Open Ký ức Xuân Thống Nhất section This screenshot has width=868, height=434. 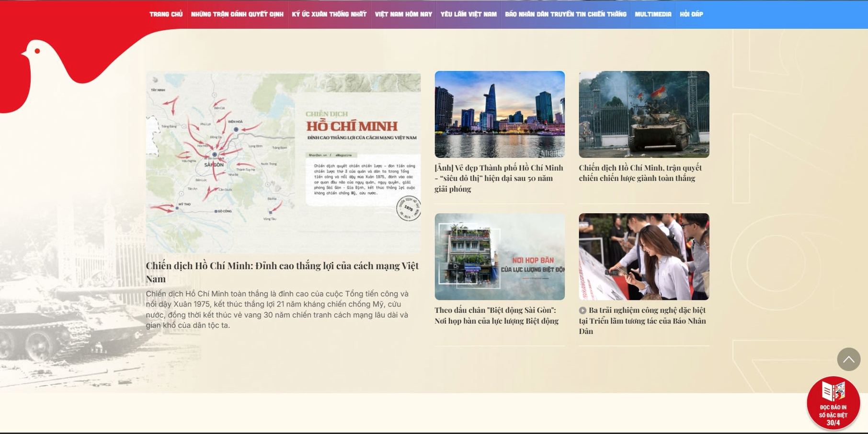tap(329, 14)
